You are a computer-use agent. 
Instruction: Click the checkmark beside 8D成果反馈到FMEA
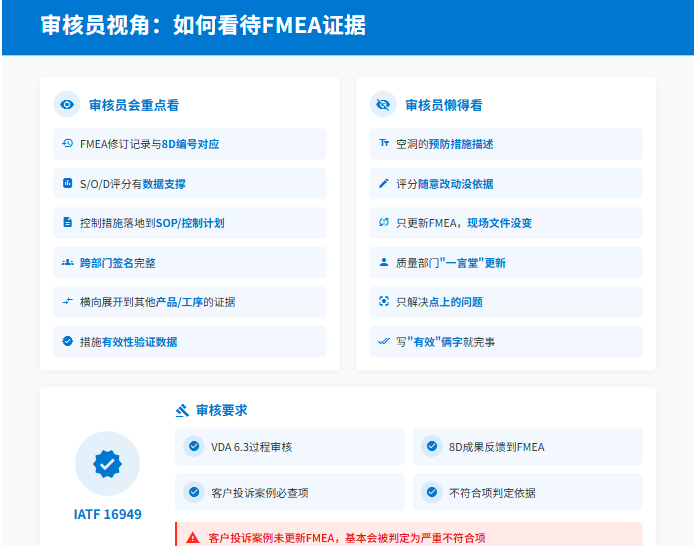(431, 447)
